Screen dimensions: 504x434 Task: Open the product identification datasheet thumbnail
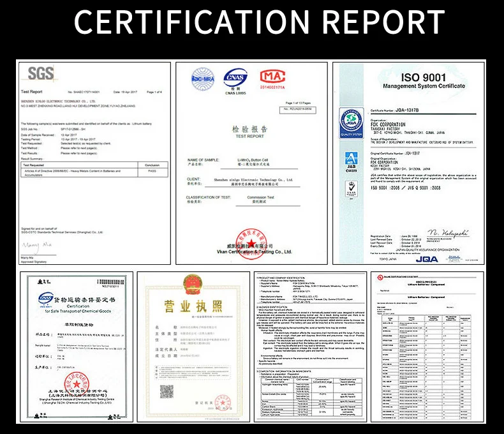[x=311, y=347]
